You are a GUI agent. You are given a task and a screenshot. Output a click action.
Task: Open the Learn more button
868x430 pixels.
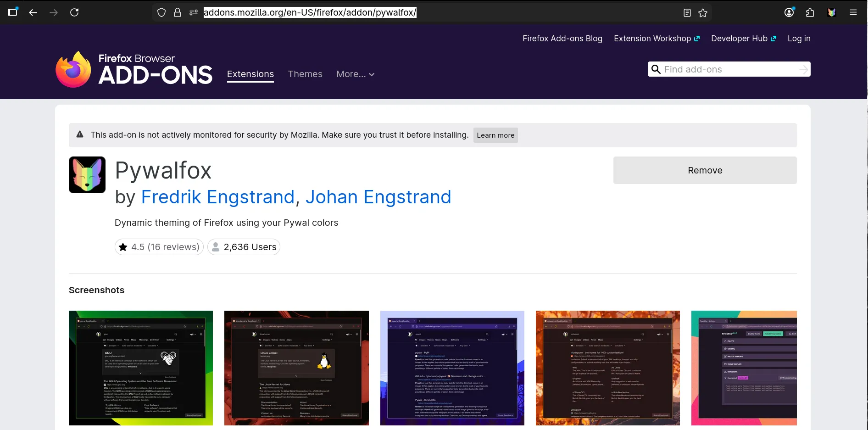pos(495,135)
